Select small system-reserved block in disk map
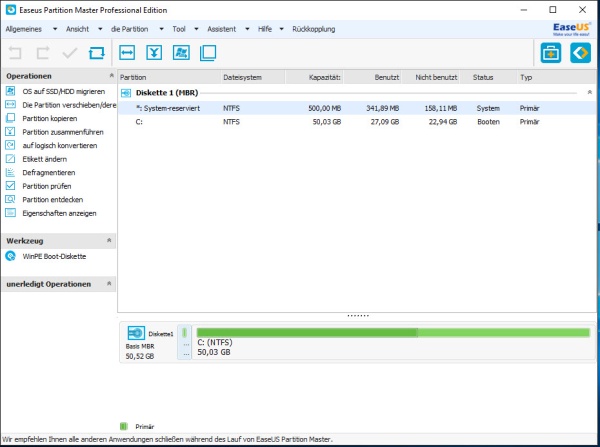 pos(184,342)
